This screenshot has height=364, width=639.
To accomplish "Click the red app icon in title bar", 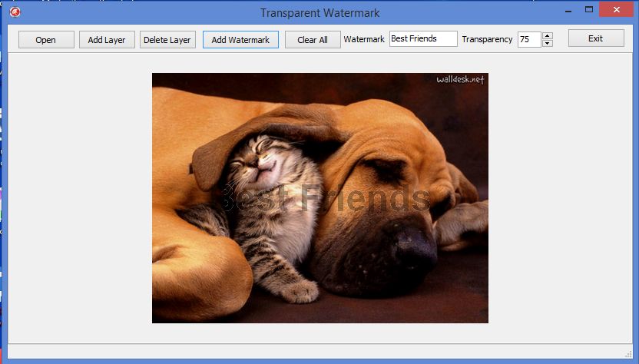I will [15, 12].
